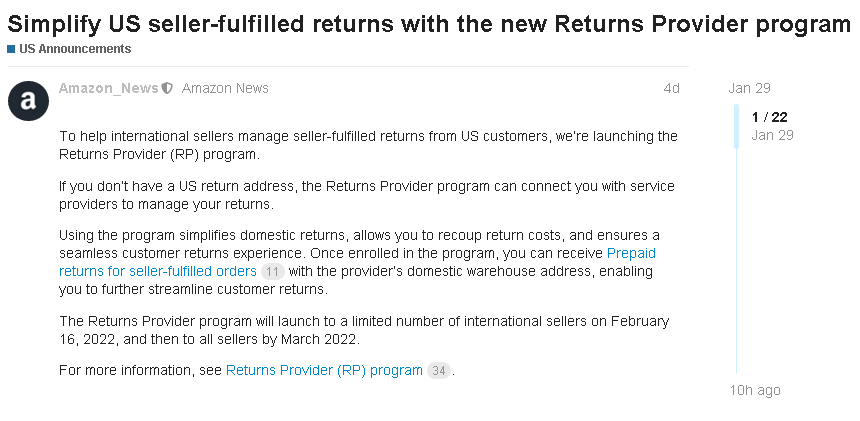860x421 pixels.
Task: Click the Amazon News display name
Action: point(225,88)
